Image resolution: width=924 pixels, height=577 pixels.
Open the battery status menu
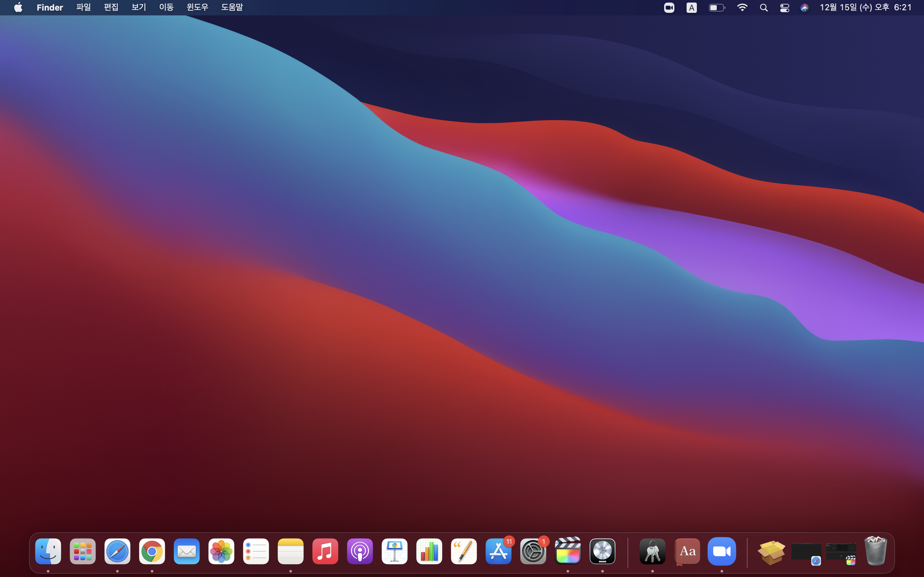[x=717, y=8]
